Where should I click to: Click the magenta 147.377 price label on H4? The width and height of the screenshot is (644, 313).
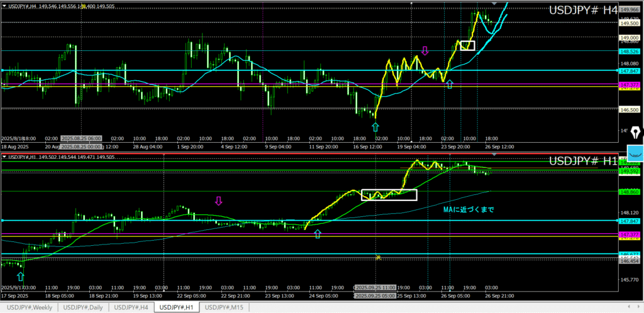click(630, 84)
